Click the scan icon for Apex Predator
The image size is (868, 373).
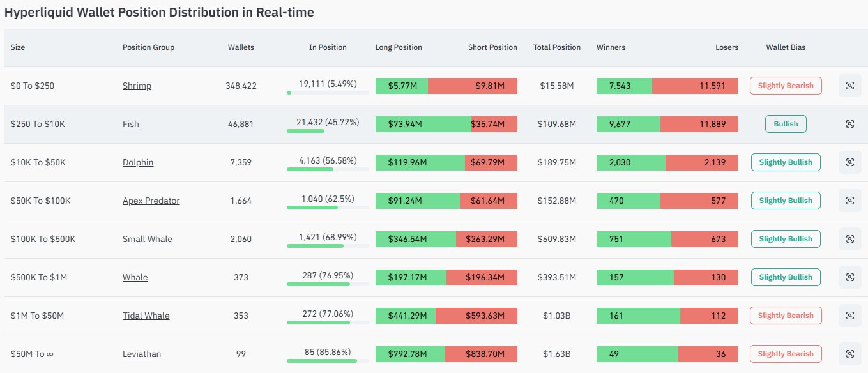point(849,201)
